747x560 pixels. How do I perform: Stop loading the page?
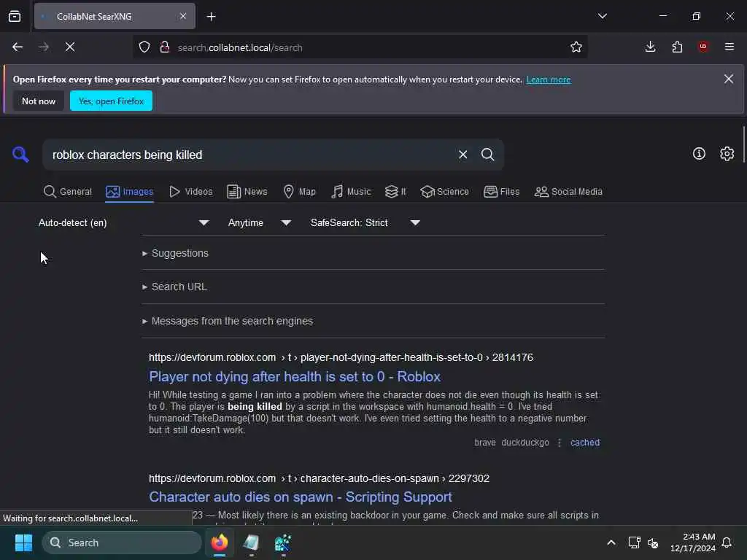[x=70, y=47]
